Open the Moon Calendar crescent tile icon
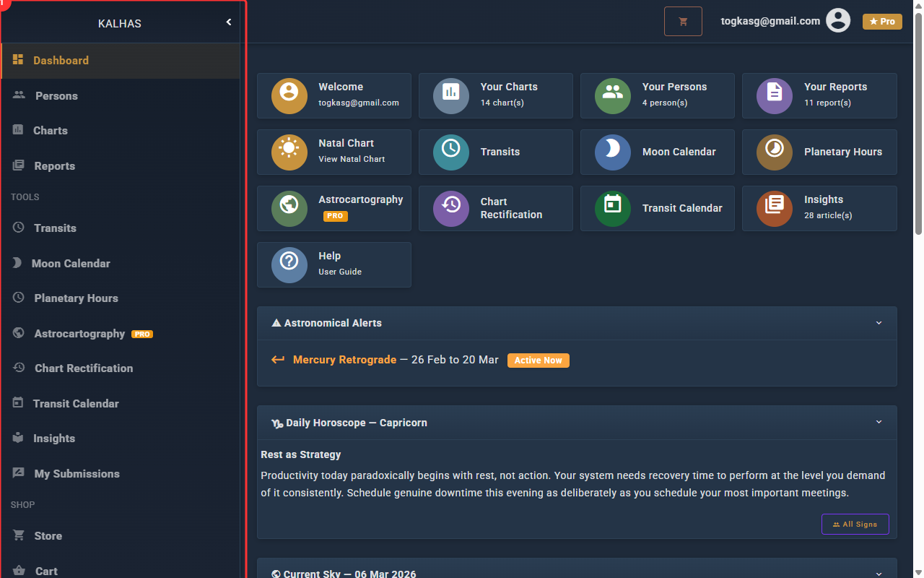The width and height of the screenshot is (924, 578). coord(612,152)
